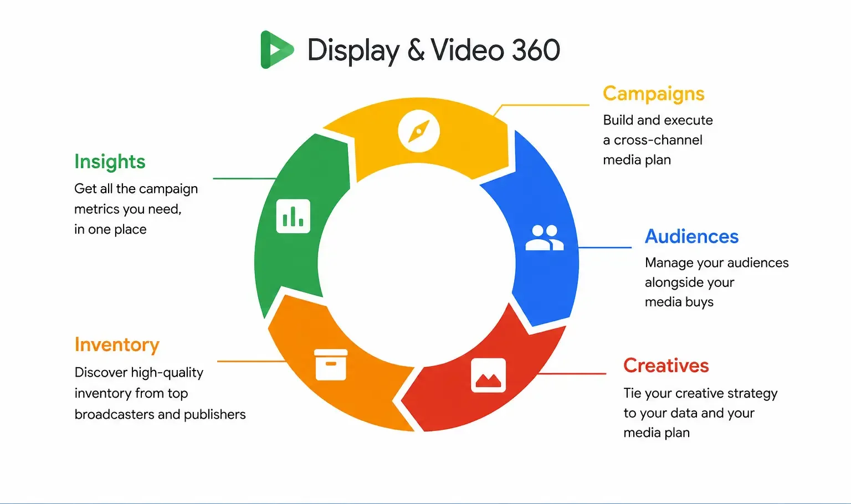Image resolution: width=851 pixels, height=504 pixels.
Task: Click the people icon on the blue segment
Action: point(544,238)
